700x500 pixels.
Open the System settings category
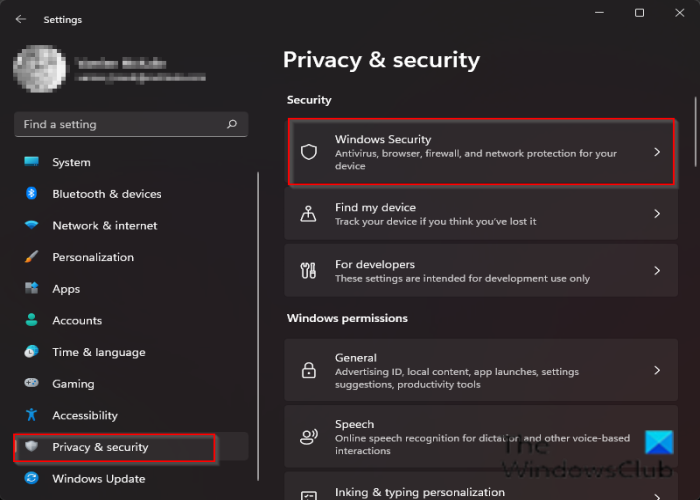71,162
